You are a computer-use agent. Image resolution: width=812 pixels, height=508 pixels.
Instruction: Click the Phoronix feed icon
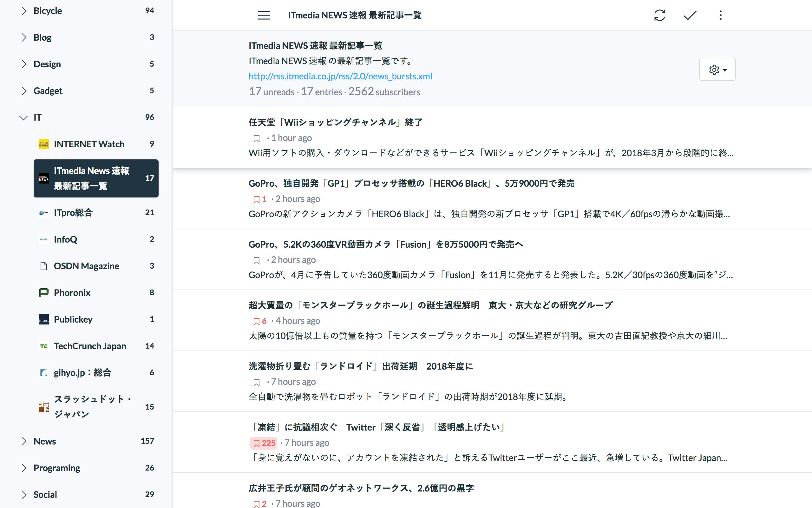[x=44, y=293]
